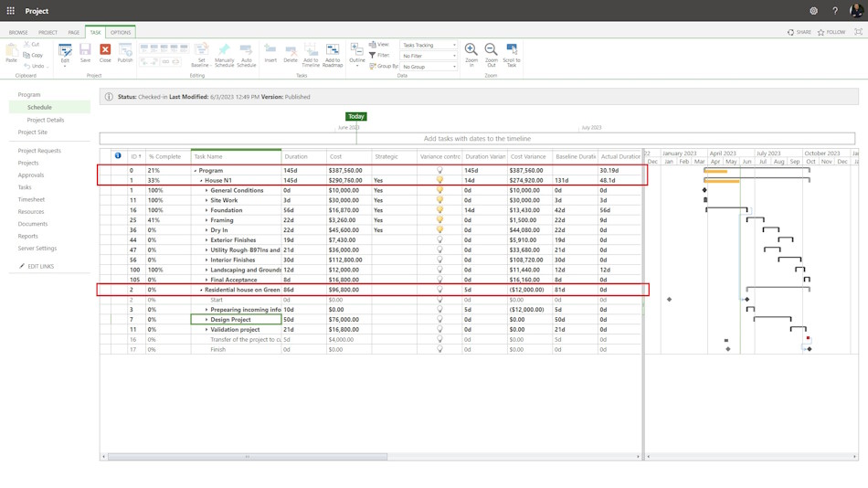
Task: Expand the Validation project task
Action: (x=206, y=330)
